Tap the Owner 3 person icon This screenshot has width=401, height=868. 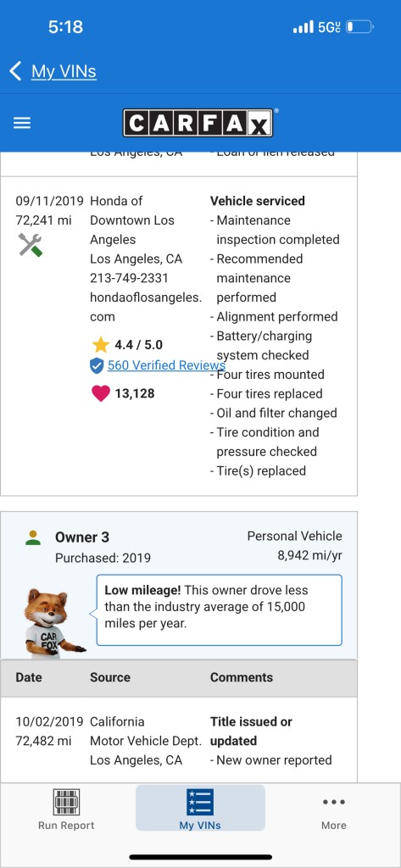tap(33, 537)
